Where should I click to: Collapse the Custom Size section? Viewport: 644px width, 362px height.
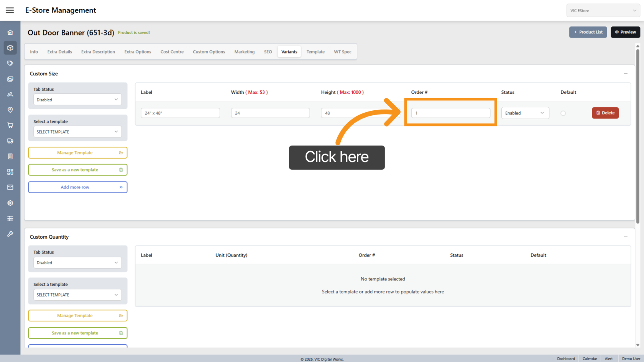point(625,74)
